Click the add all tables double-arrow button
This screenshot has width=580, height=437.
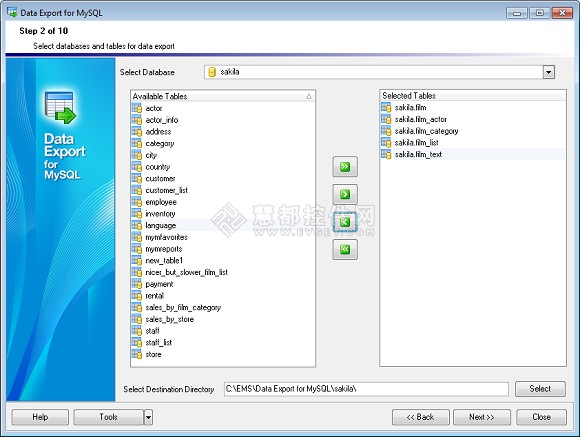pos(345,167)
